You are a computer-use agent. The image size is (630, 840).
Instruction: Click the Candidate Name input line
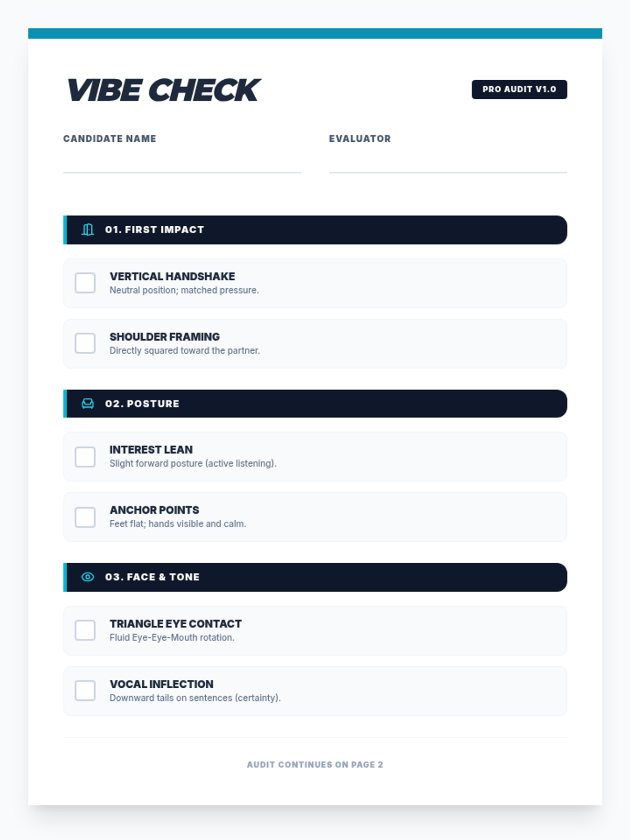(x=182, y=162)
